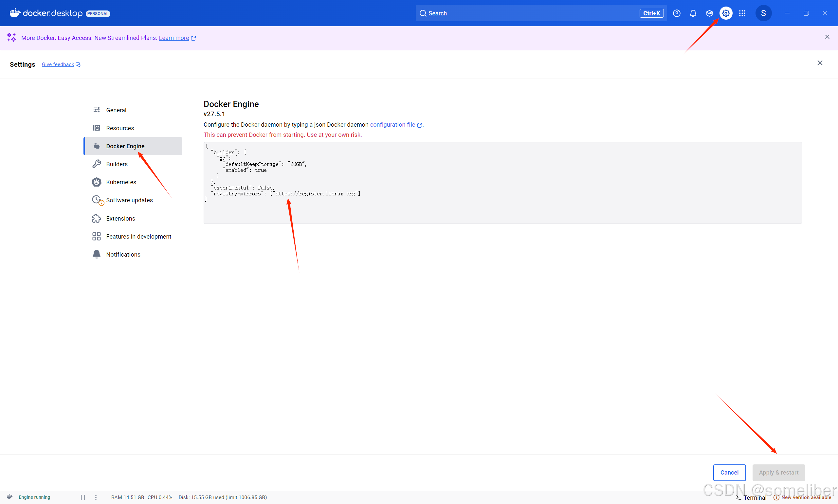The image size is (838, 504).
Task: Click the PERSONAL plan badge
Action: point(98,14)
